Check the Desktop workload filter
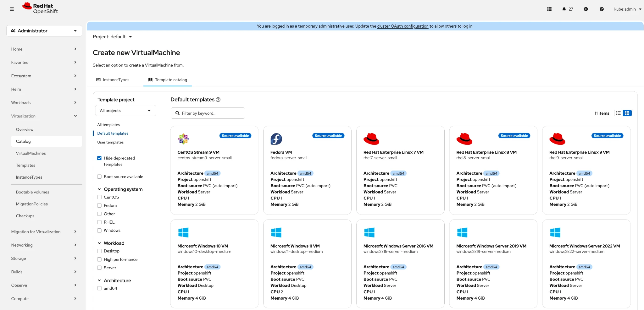 pyautogui.click(x=99, y=251)
